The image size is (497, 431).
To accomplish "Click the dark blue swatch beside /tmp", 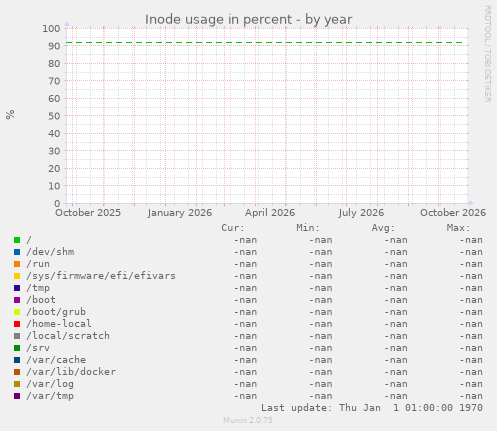I will click(17, 288).
